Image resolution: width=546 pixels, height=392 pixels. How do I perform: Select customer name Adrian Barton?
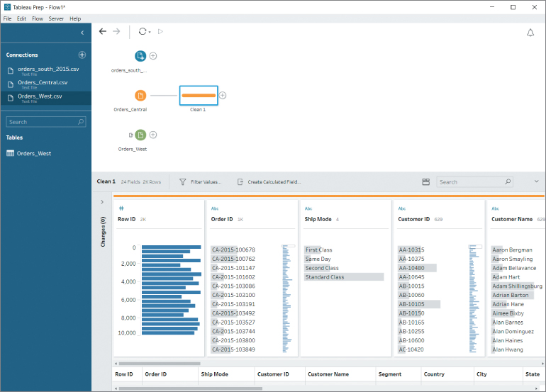(x=512, y=295)
